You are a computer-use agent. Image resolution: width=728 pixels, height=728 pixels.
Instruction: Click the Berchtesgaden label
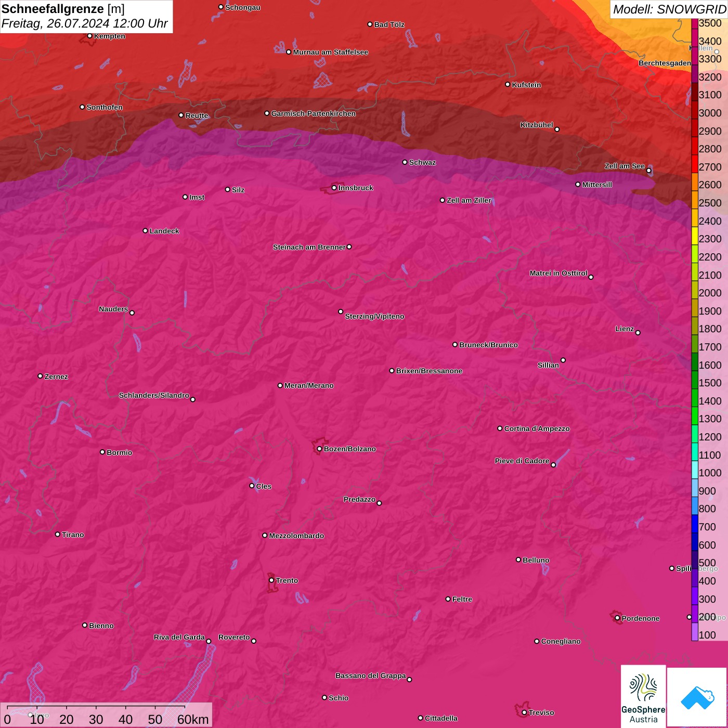pyautogui.click(x=665, y=63)
